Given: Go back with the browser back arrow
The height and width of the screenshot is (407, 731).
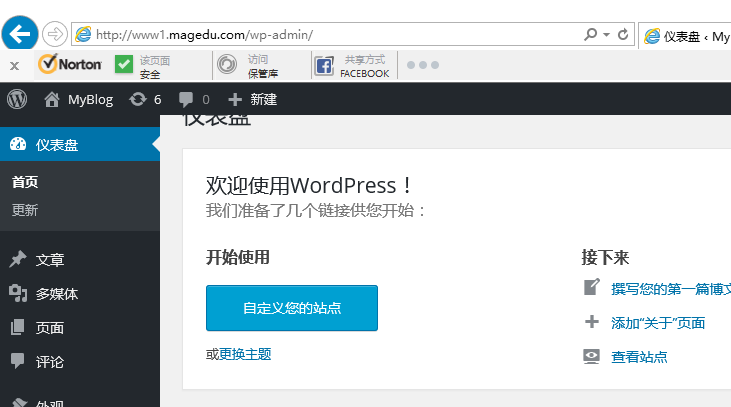Looking at the screenshot, I should [20, 34].
